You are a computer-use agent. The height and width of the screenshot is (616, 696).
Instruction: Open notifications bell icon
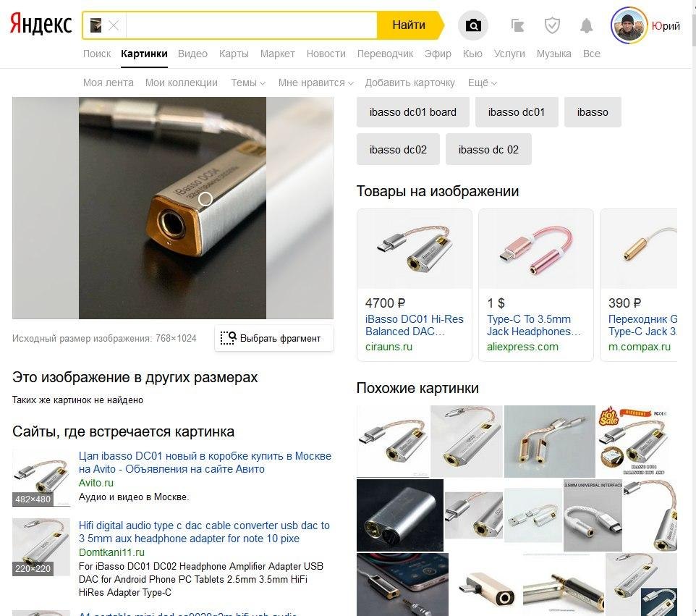(586, 25)
